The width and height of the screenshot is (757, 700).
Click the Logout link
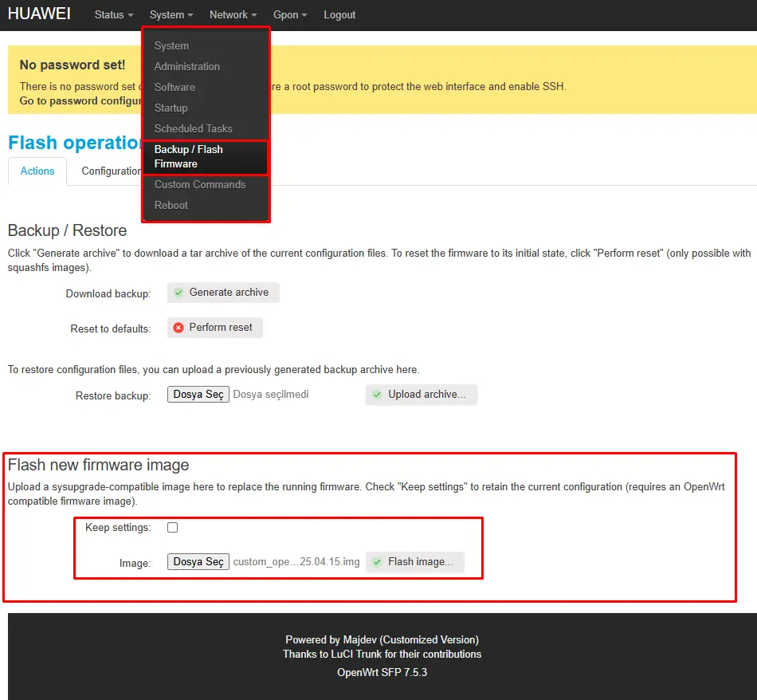point(339,15)
